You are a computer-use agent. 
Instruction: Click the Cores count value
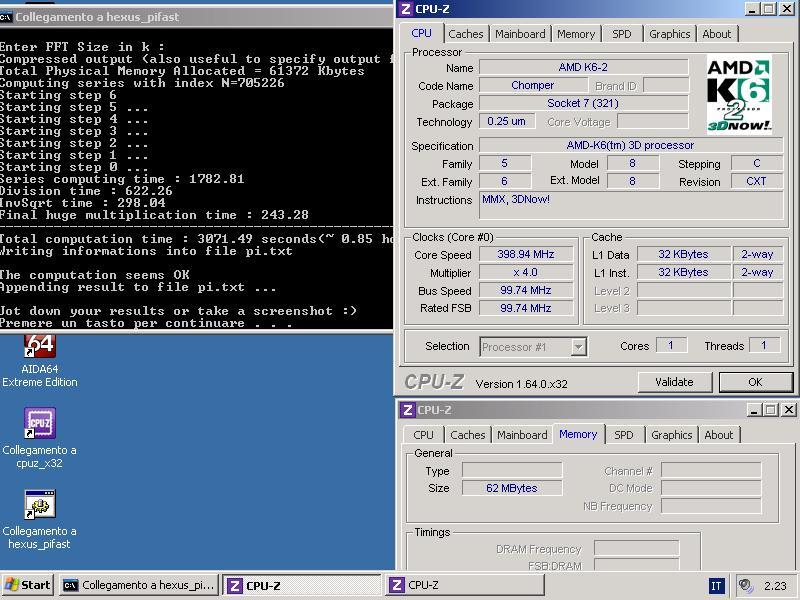click(x=671, y=345)
